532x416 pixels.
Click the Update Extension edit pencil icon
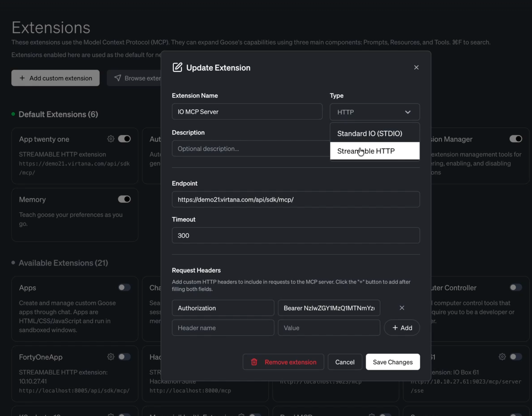tap(177, 68)
